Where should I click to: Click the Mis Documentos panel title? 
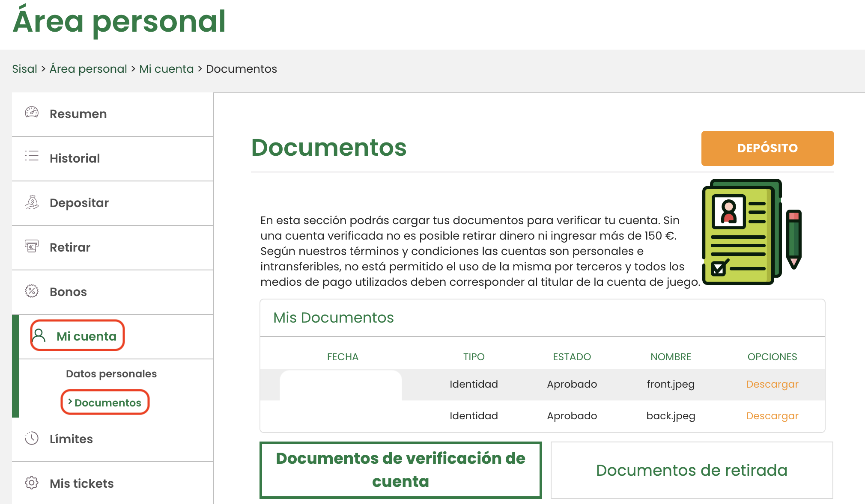[x=333, y=317]
